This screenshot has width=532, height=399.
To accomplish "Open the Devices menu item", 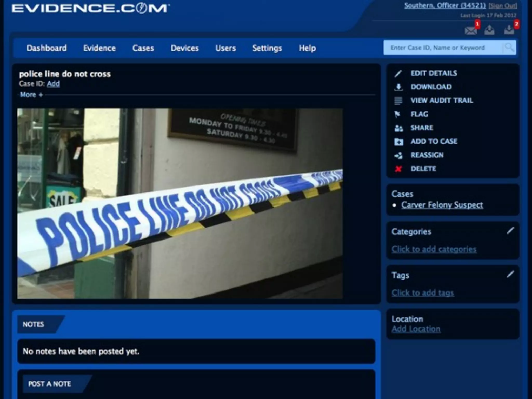I will 185,48.
